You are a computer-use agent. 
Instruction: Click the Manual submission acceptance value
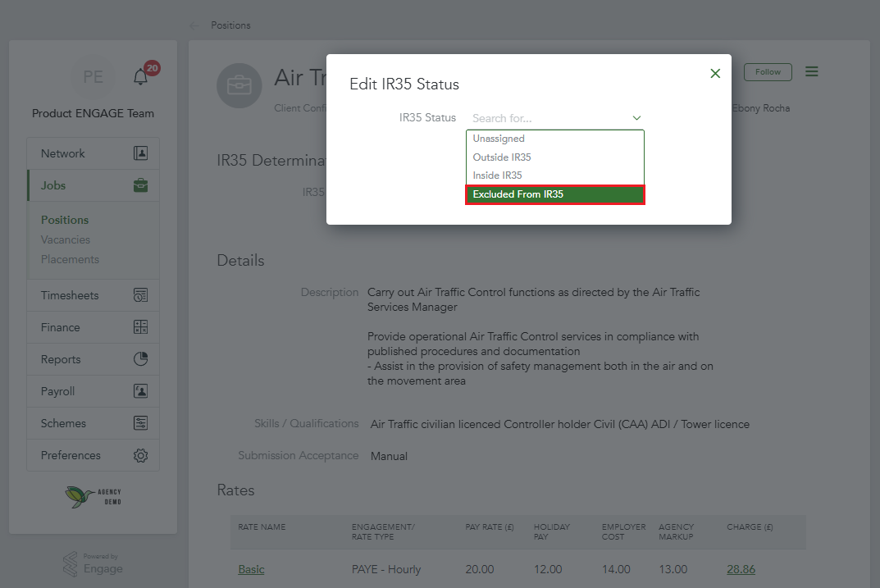[389, 456]
